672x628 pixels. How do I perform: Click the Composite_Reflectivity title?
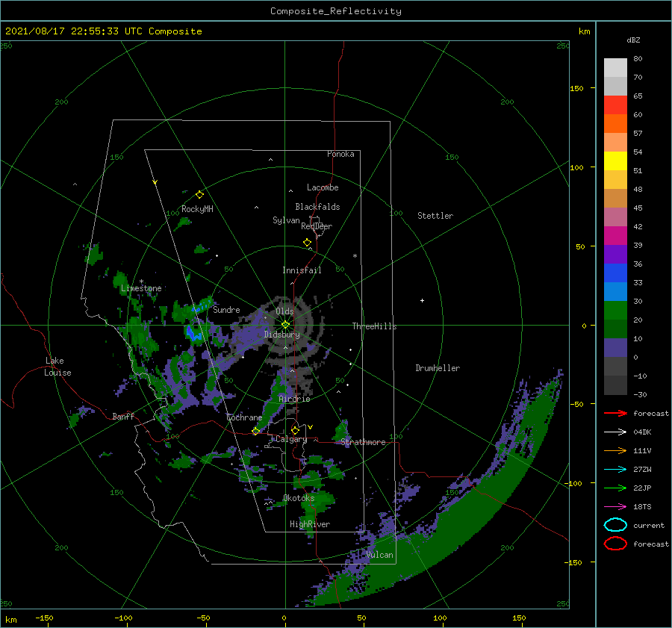[x=336, y=11]
